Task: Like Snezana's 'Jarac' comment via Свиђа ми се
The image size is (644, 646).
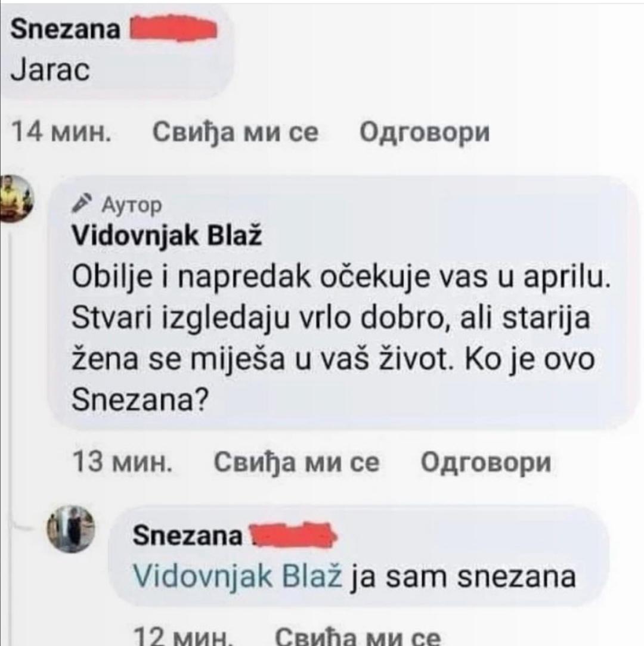Action: (236, 132)
